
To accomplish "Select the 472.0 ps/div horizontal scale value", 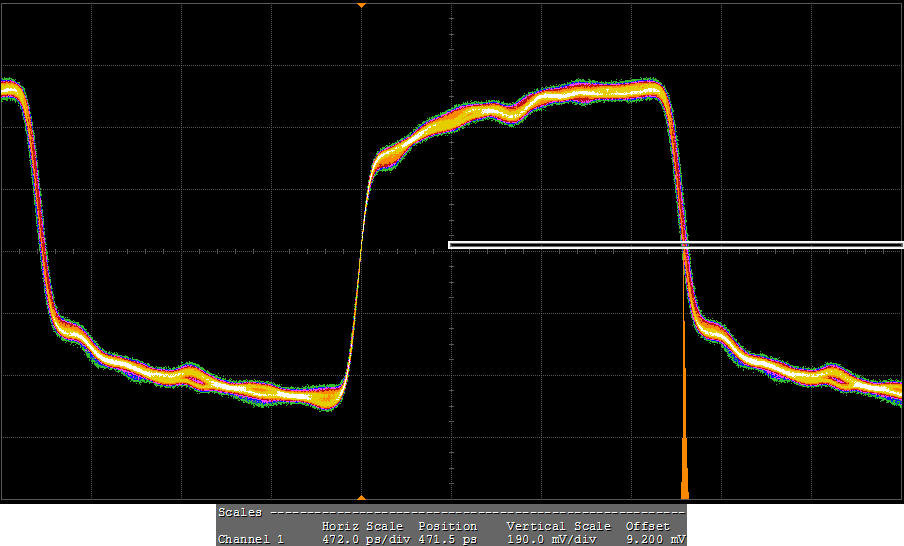I will pyautogui.click(x=362, y=539).
